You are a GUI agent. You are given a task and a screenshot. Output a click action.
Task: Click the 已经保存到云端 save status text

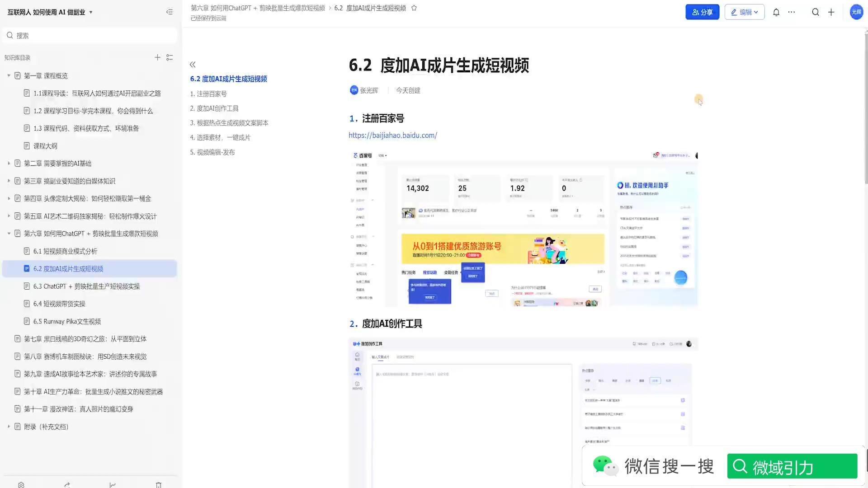click(208, 18)
